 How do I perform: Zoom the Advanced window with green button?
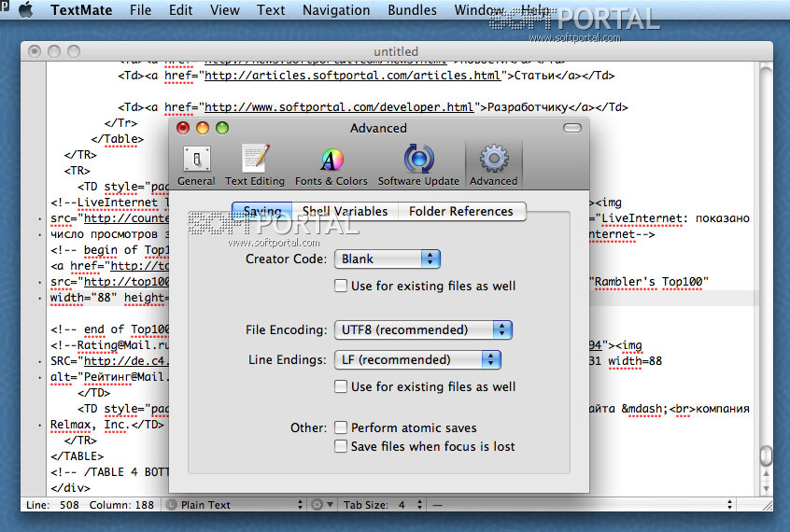(222, 128)
